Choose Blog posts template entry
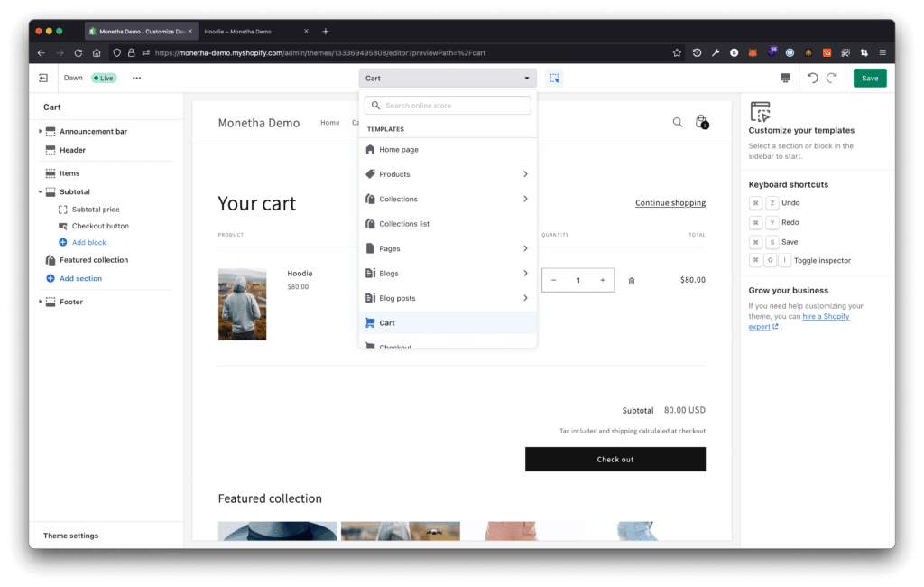 coord(397,299)
